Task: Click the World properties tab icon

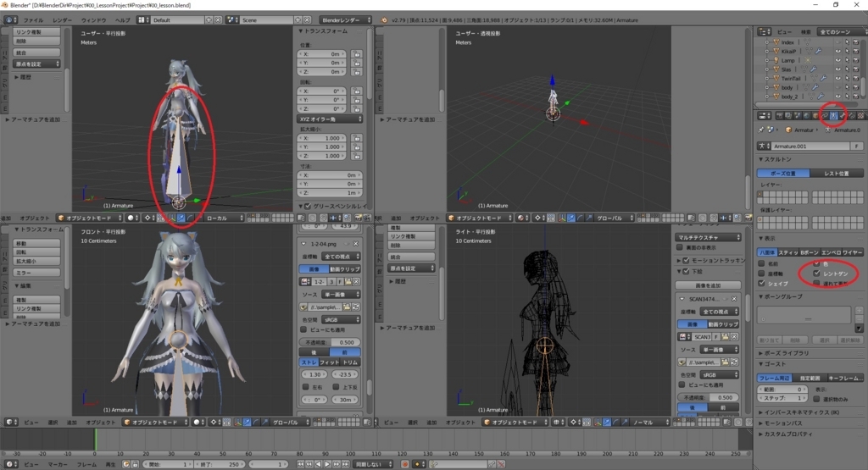Action: [807, 115]
